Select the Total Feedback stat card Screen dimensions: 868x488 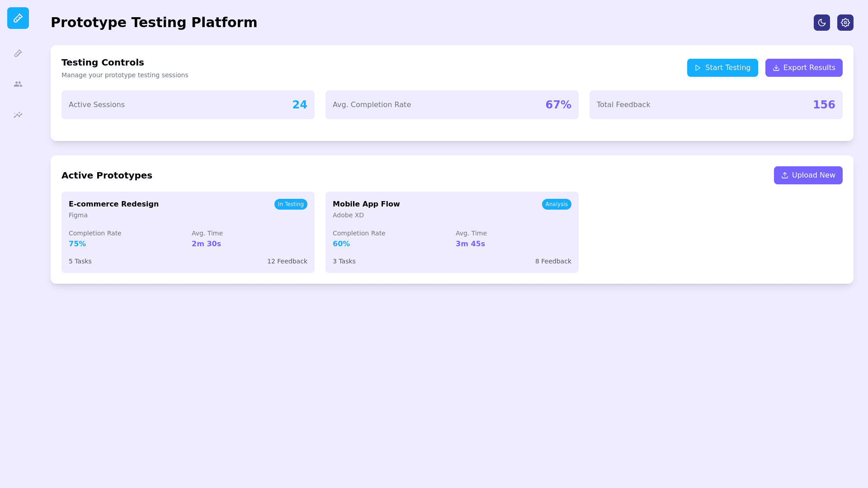(716, 105)
